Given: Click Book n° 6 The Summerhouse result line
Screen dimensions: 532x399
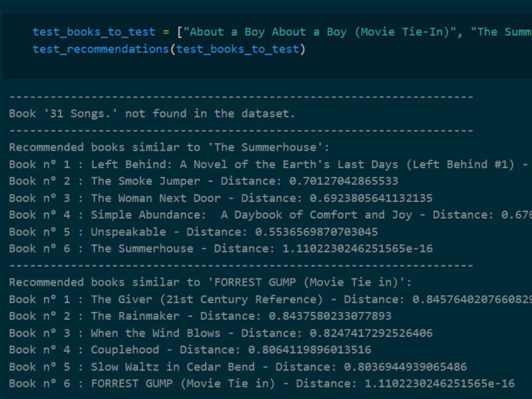Looking at the screenshot, I should 221,248.
